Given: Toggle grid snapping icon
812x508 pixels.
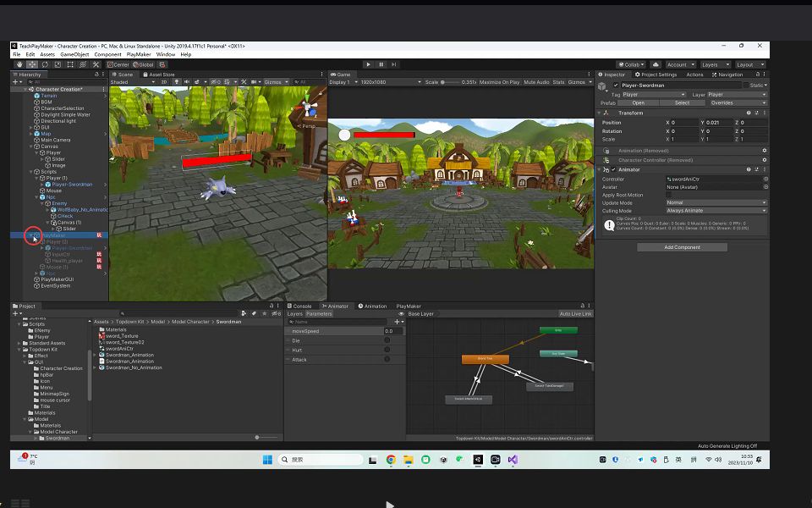Looking at the screenshot, I should click(x=162, y=65).
